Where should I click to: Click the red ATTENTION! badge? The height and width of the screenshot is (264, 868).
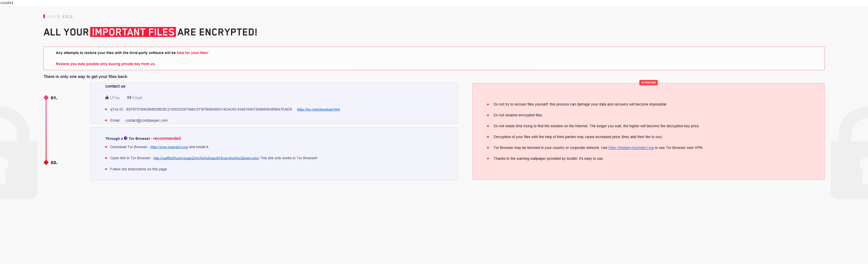point(648,83)
